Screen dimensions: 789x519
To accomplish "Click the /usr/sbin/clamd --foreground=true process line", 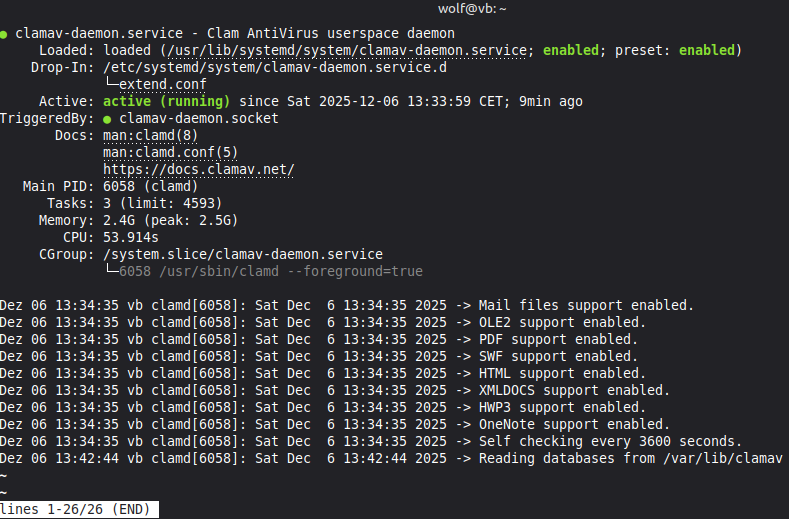I will click(x=270, y=271).
